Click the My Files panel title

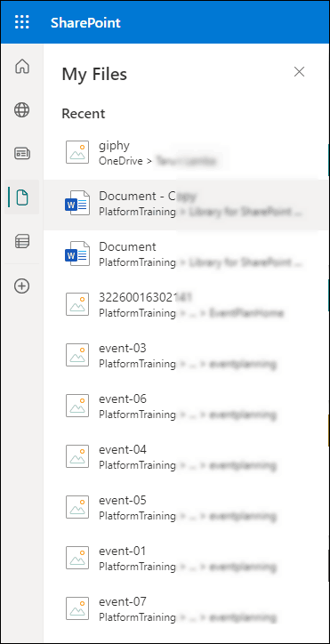[x=94, y=75]
